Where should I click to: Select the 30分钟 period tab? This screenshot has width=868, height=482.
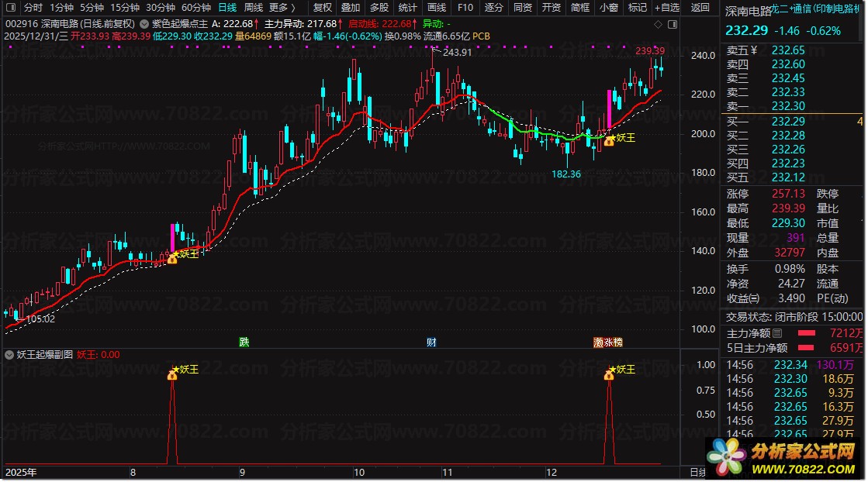click(161, 8)
